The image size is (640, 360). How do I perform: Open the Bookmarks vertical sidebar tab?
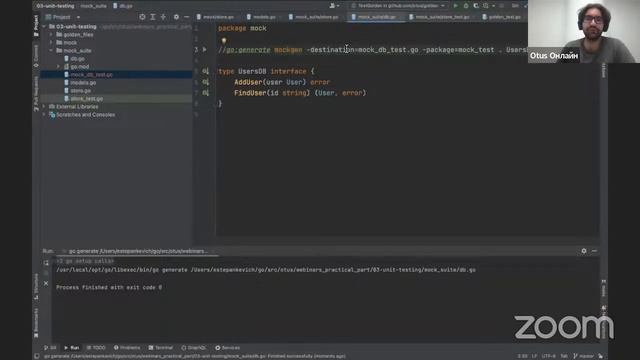36,322
